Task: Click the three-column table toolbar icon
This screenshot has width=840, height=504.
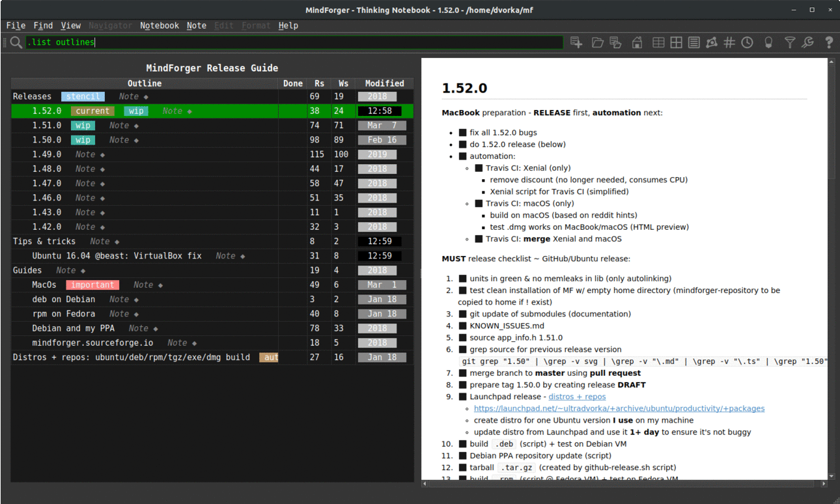Action: click(658, 42)
